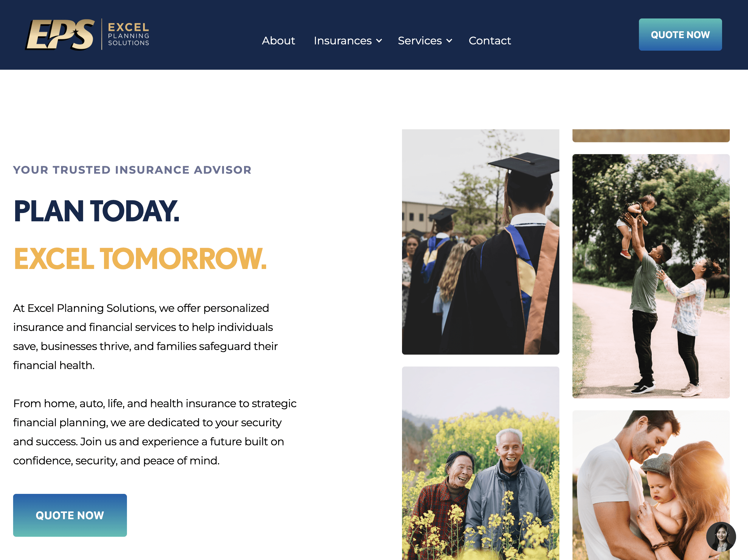Click the QUOTE NOW hero button
Image resolution: width=748 pixels, height=560 pixels.
(x=70, y=515)
